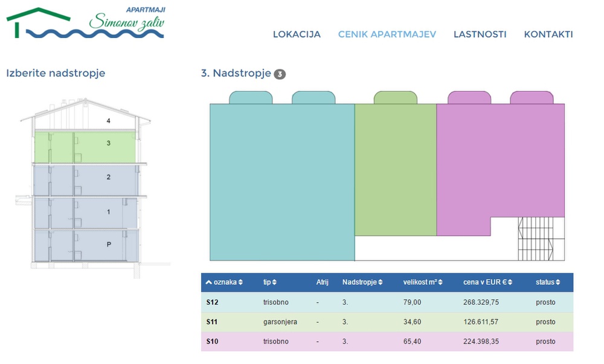The width and height of the screenshot is (604, 364).
Task: Open the LASTNOSTI menu item
Action: (480, 34)
